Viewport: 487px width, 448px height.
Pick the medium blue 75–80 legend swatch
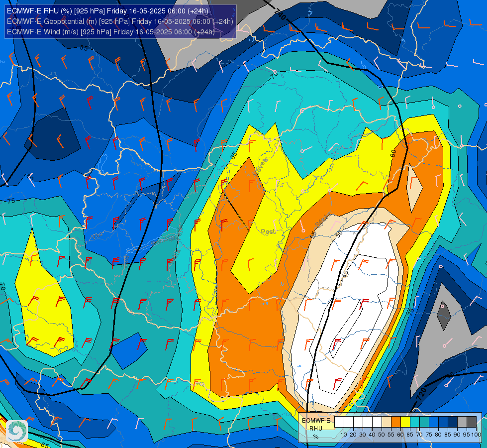click(x=434, y=422)
